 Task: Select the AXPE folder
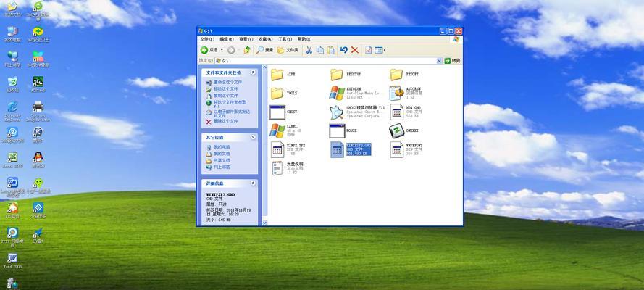coord(277,75)
